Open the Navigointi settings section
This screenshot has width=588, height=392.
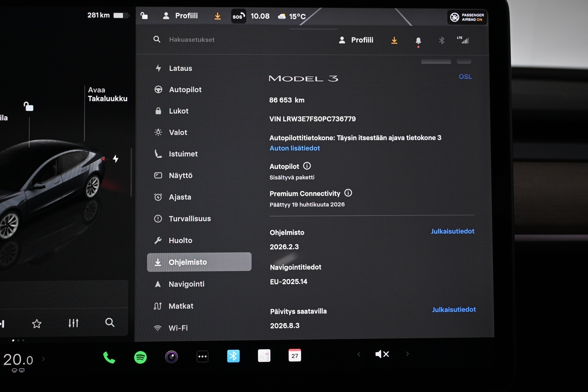pyautogui.click(x=186, y=284)
